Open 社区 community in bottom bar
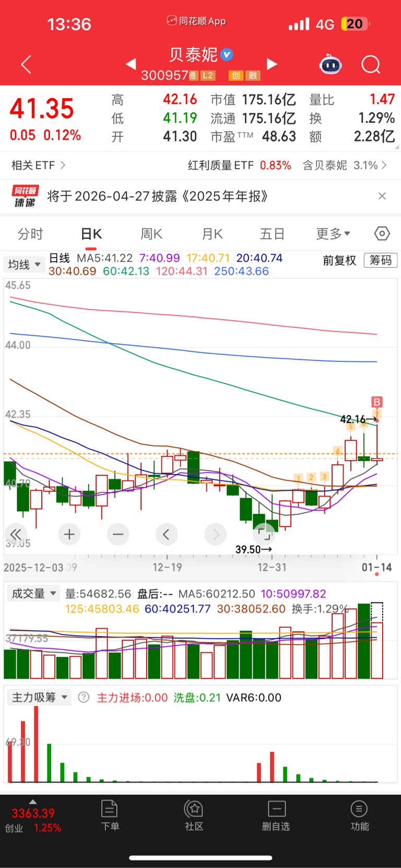Viewport: 401px width, 868px height. (x=194, y=815)
